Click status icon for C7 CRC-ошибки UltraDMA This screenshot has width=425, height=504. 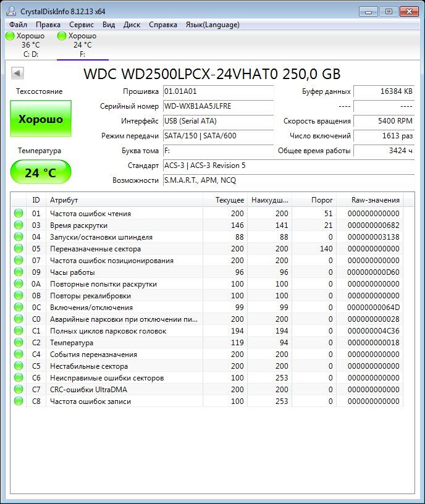19,389
